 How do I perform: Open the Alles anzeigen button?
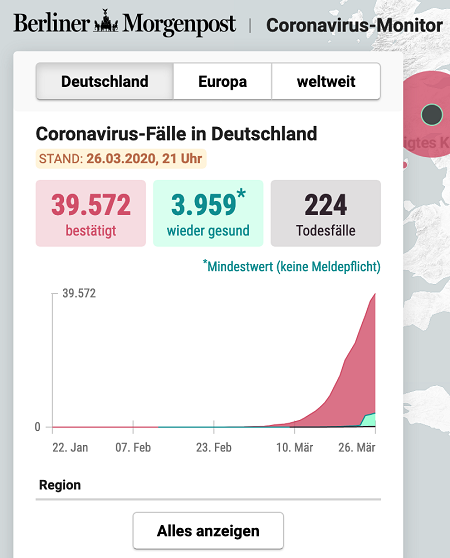(x=208, y=531)
